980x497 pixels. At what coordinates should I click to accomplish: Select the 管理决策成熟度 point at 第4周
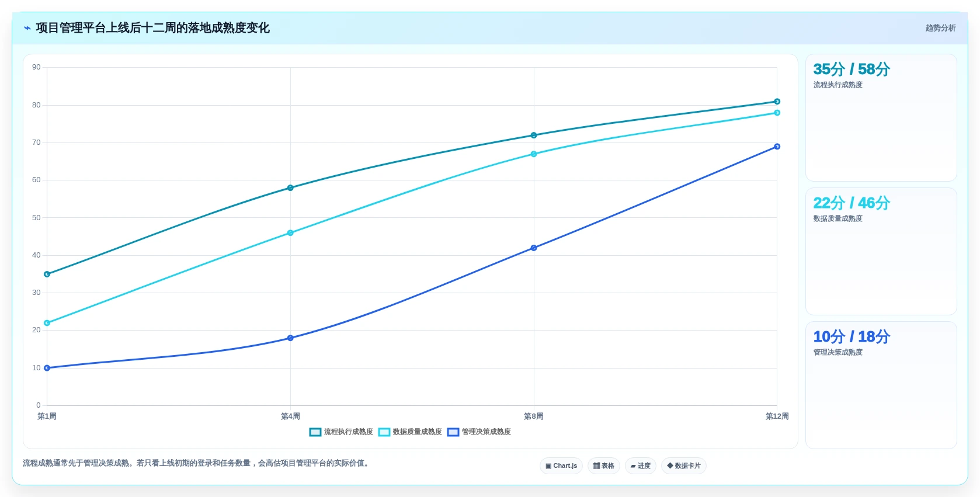click(290, 338)
